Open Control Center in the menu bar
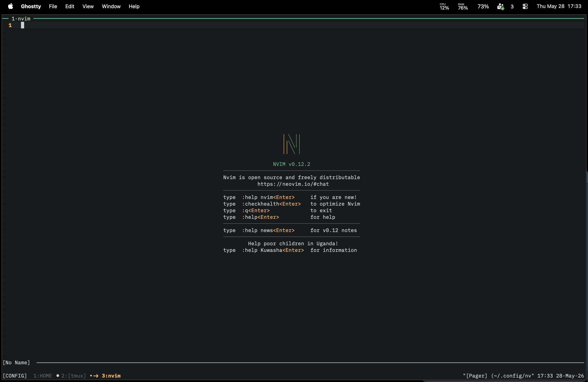The image size is (588, 382). (x=525, y=6)
